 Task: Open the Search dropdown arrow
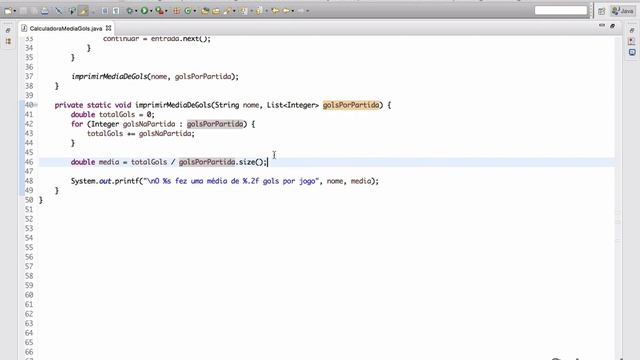tap(234, 11)
